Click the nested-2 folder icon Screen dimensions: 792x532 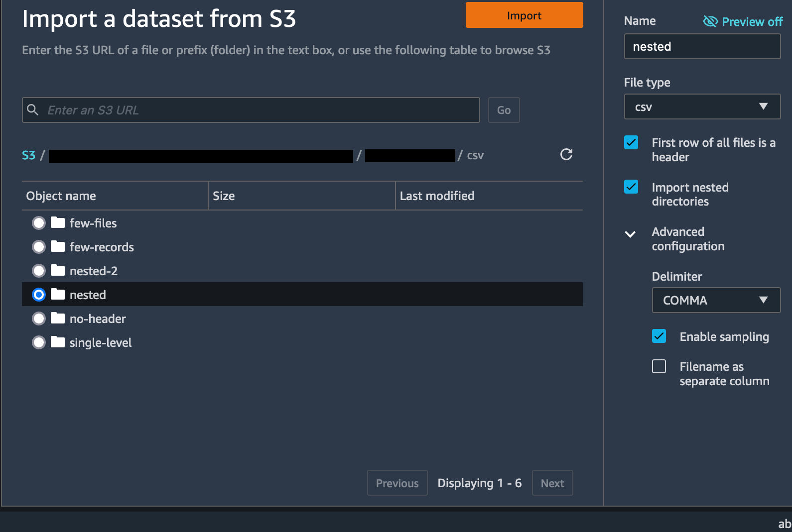(58, 270)
